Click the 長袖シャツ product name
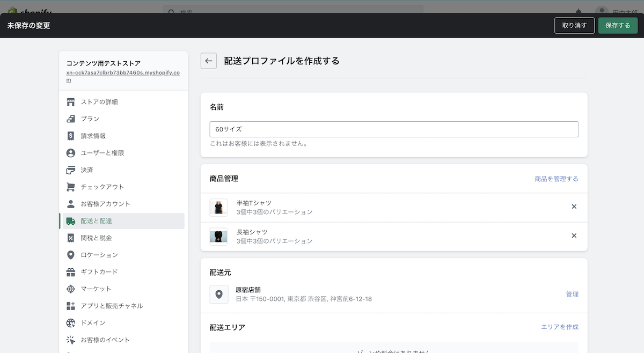The height and width of the screenshot is (353, 644). tap(252, 232)
